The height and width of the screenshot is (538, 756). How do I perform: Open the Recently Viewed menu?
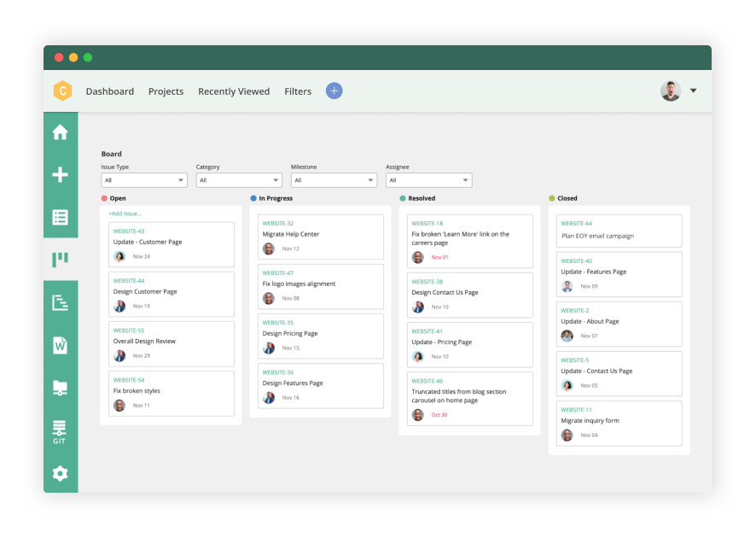(x=234, y=91)
